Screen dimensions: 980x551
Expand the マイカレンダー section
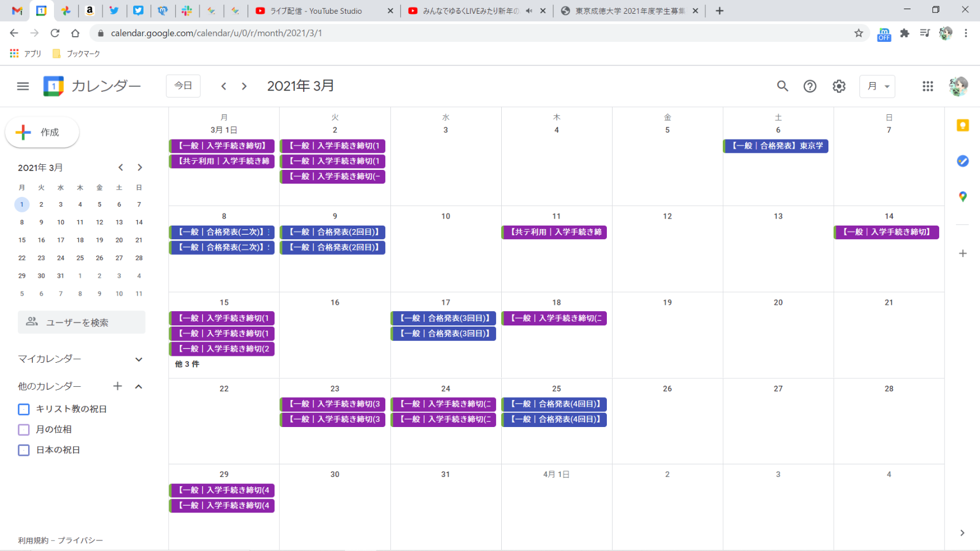(x=138, y=359)
